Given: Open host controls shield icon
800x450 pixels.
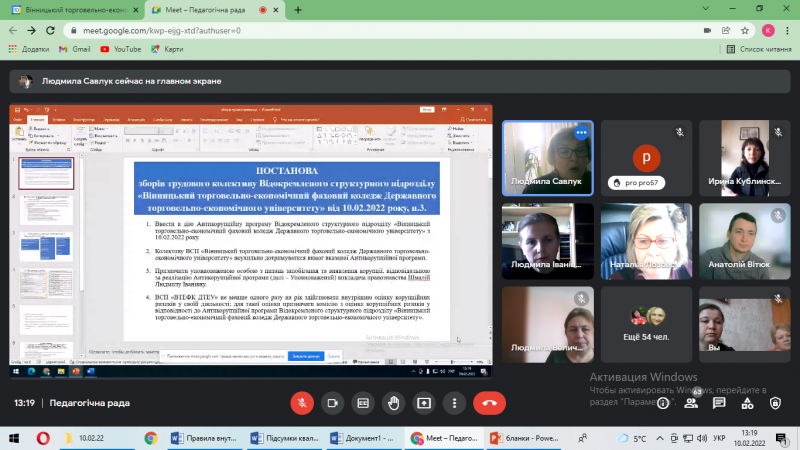Looking at the screenshot, I should (775, 403).
